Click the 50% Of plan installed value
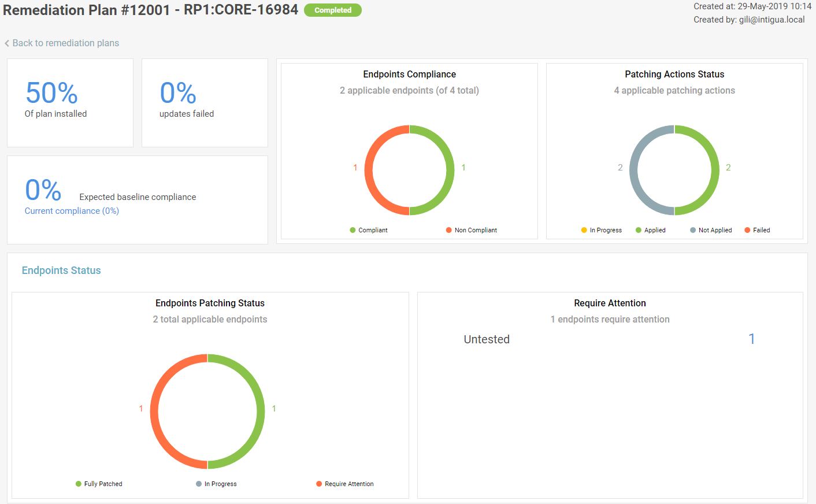 tap(51, 92)
